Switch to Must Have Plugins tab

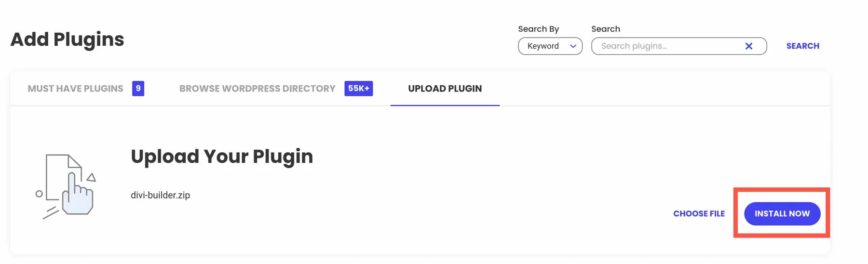tap(76, 89)
